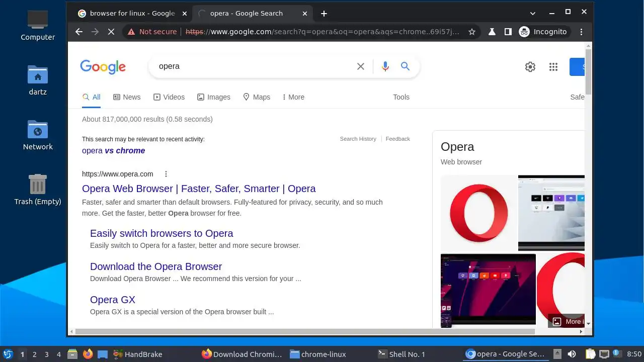
Task: Click the magnifying glass search button
Action: click(405, 66)
